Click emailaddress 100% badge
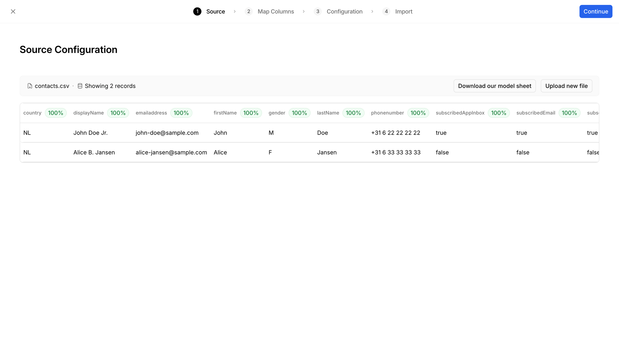 (181, 113)
